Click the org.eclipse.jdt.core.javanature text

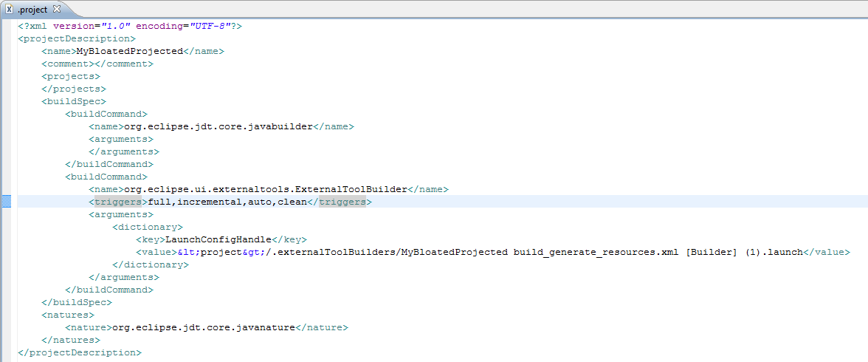click(x=203, y=327)
